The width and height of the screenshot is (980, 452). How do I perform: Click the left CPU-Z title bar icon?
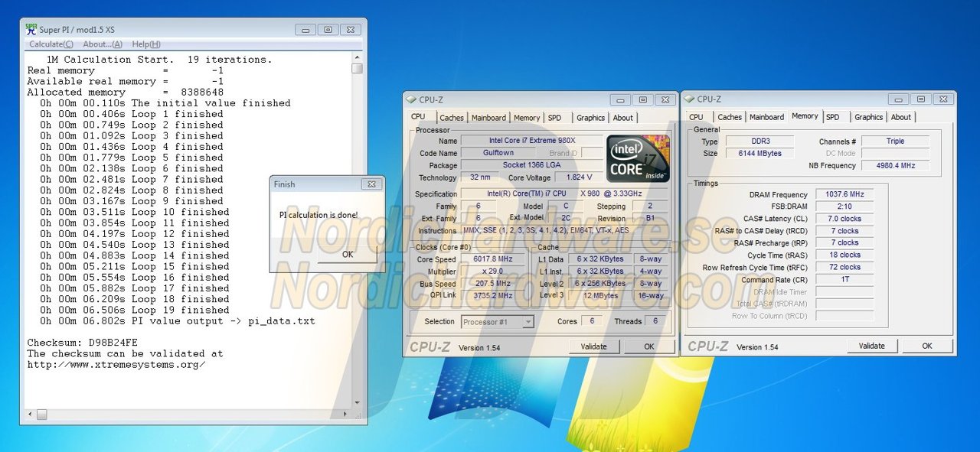pyautogui.click(x=411, y=99)
